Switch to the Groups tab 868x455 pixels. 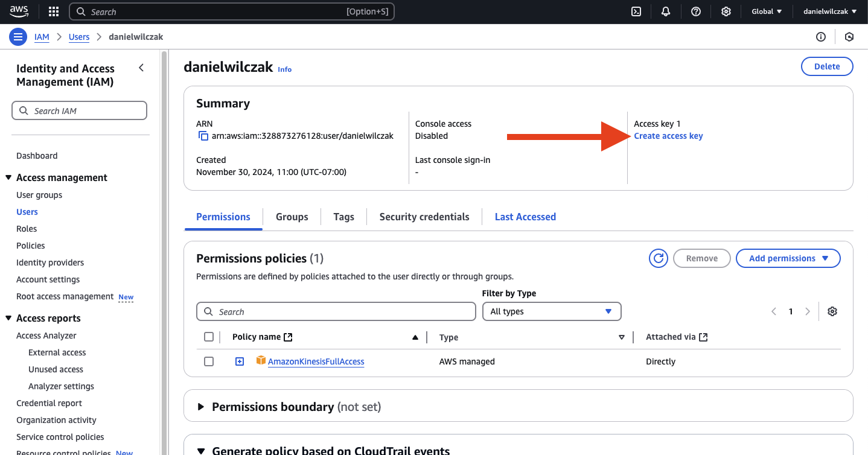pyautogui.click(x=292, y=217)
